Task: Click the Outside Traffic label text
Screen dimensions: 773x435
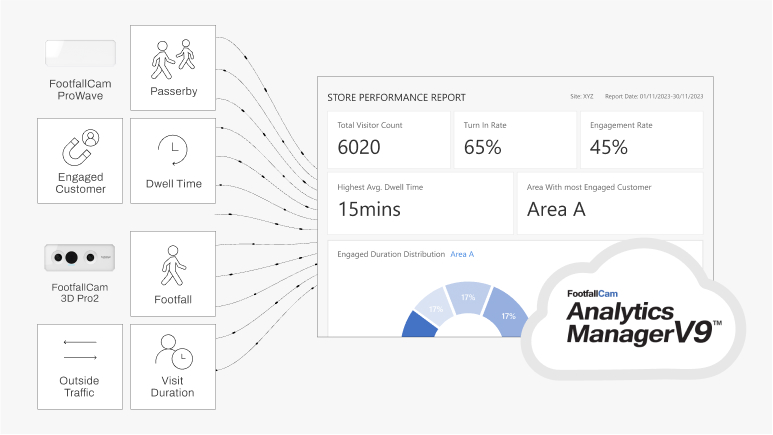Action: tap(79, 387)
